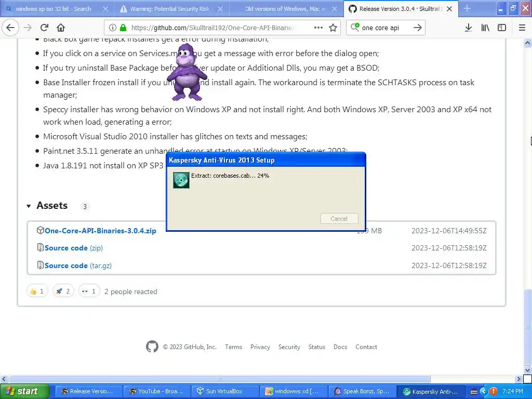This screenshot has width=532, height=399.
Task: Open the Firefox downloads panel
Action: coord(468,28)
